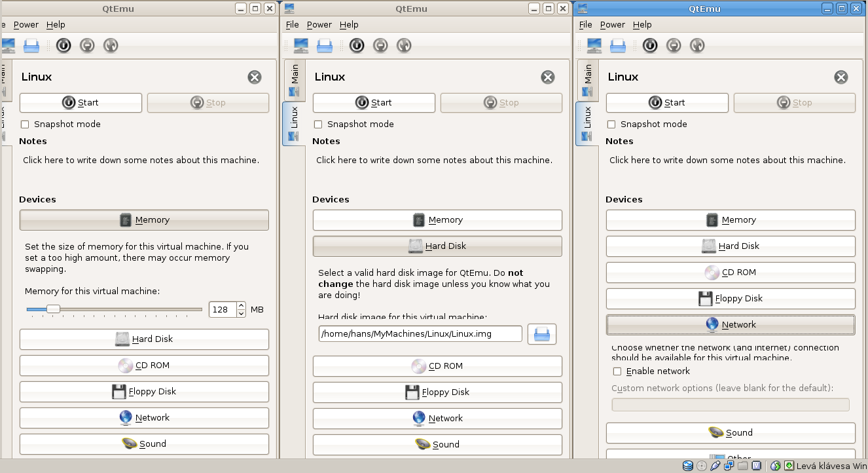Screen dimensions: 868x473
Task: Click the memory size slider handle
Action: (54, 309)
